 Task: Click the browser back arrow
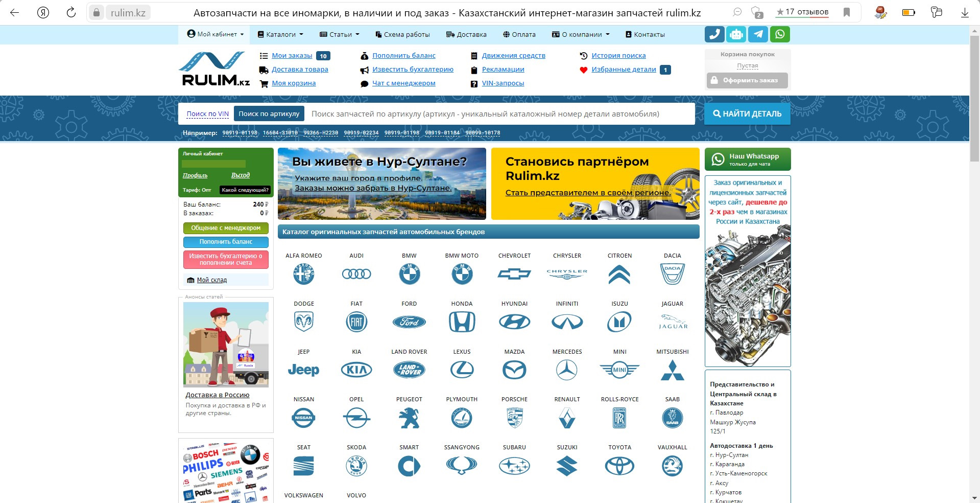tap(14, 12)
